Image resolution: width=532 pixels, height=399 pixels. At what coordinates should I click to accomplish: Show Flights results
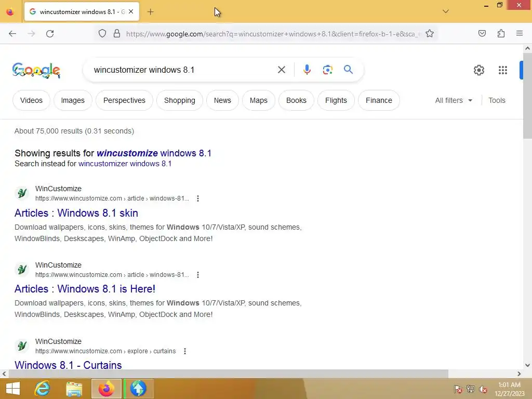pyautogui.click(x=336, y=100)
